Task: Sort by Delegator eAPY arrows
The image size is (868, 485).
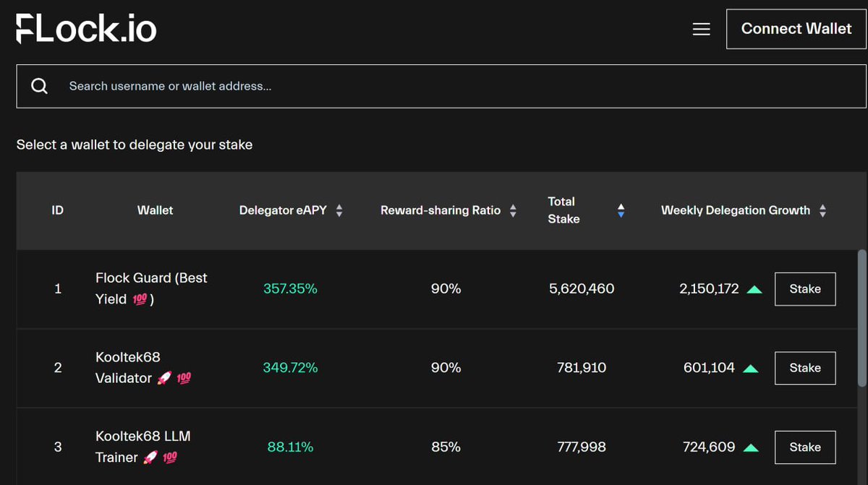Action: click(339, 211)
